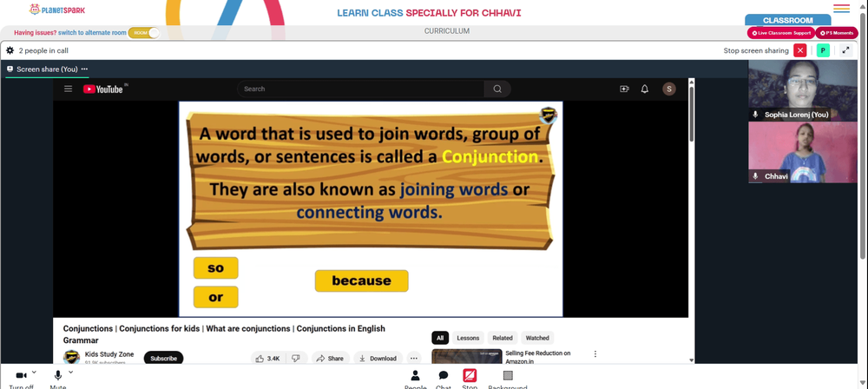Image resolution: width=868 pixels, height=389 pixels.
Task: Click the YouTube search magnifier button
Action: pos(497,89)
